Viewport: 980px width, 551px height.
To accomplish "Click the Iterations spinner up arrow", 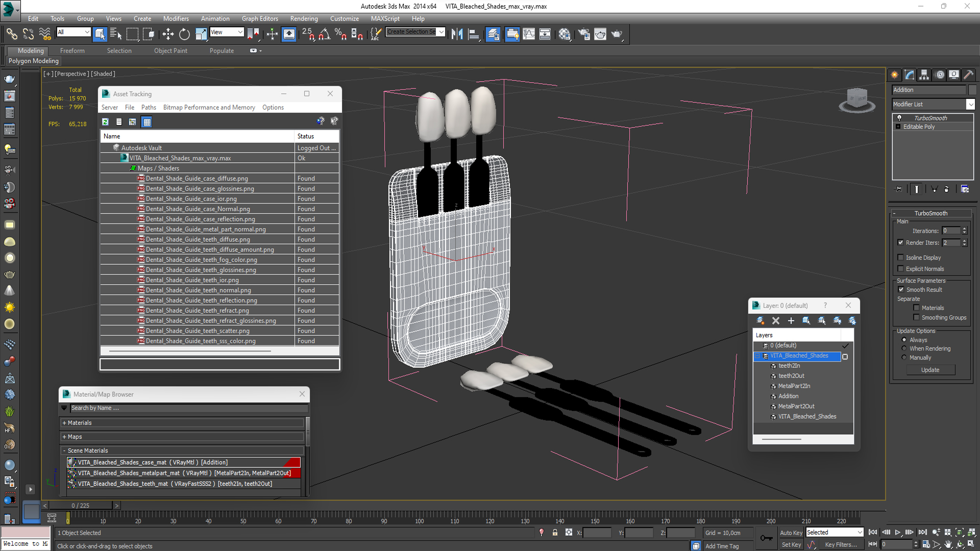I will (x=965, y=229).
